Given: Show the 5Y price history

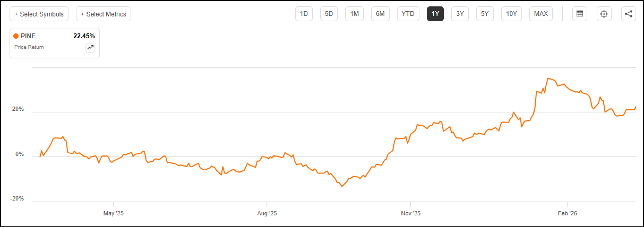Looking at the screenshot, I should [x=485, y=14].
